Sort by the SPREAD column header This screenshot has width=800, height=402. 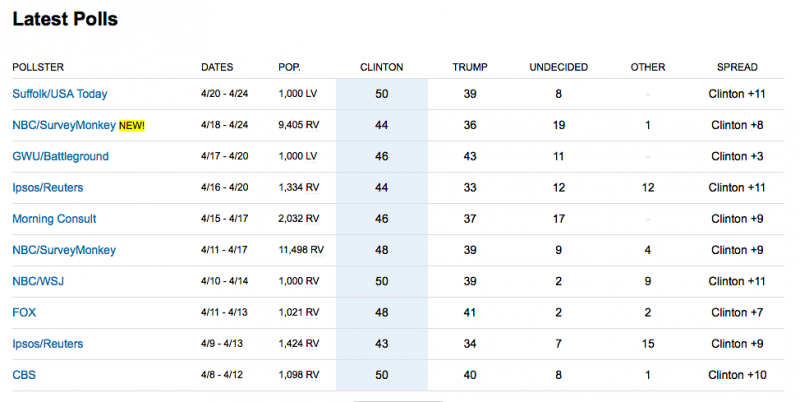click(737, 67)
